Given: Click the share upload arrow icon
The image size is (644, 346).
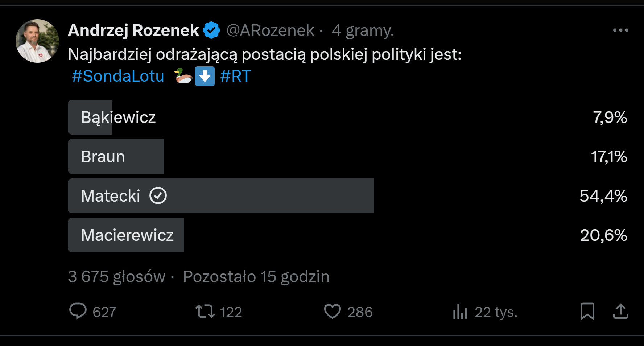Looking at the screenshot, I should [620, 311].
